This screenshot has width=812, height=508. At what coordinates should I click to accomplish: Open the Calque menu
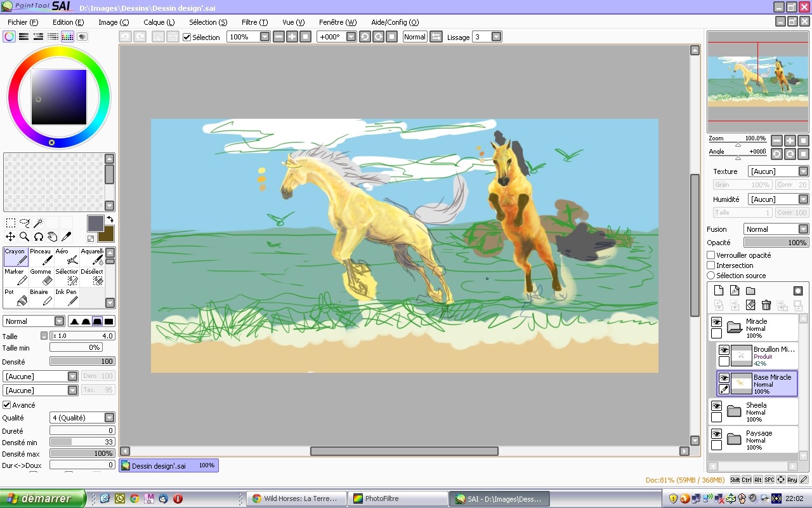(x=159, y=22)
